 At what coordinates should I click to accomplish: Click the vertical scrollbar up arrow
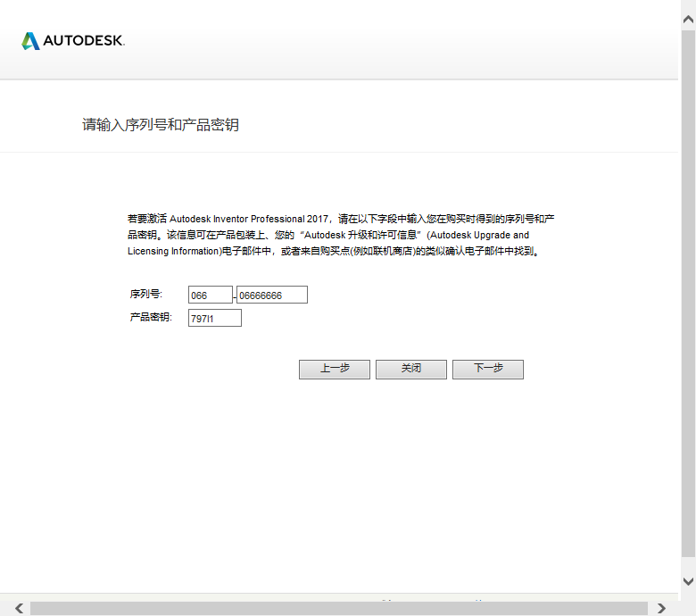tap(689, 19)
